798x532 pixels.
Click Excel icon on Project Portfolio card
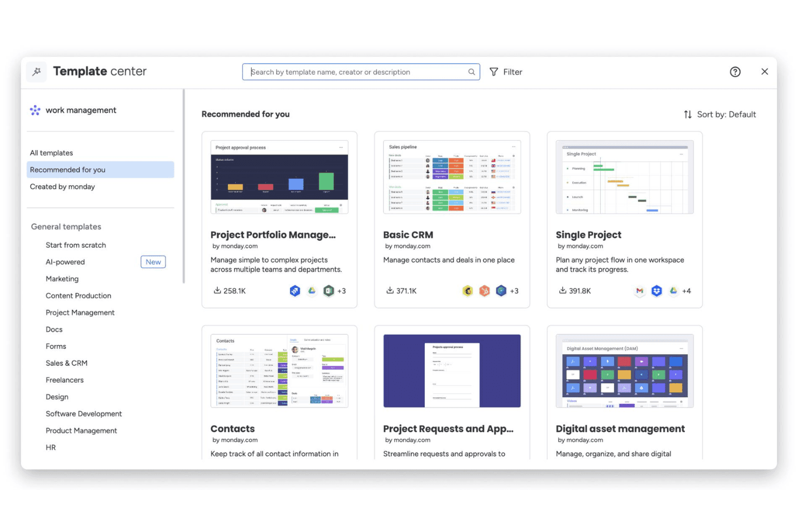[328, 291]
